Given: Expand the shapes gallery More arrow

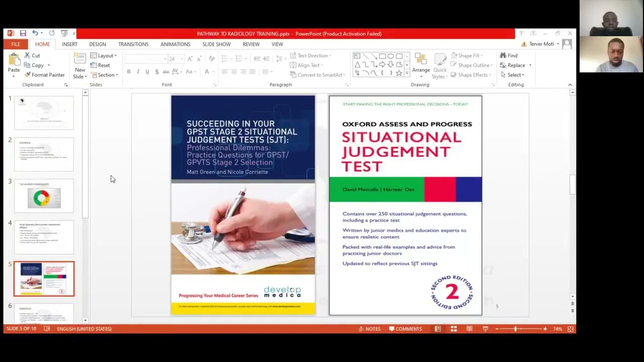Looking at the screenshot, I should click(x=407, y=73).
